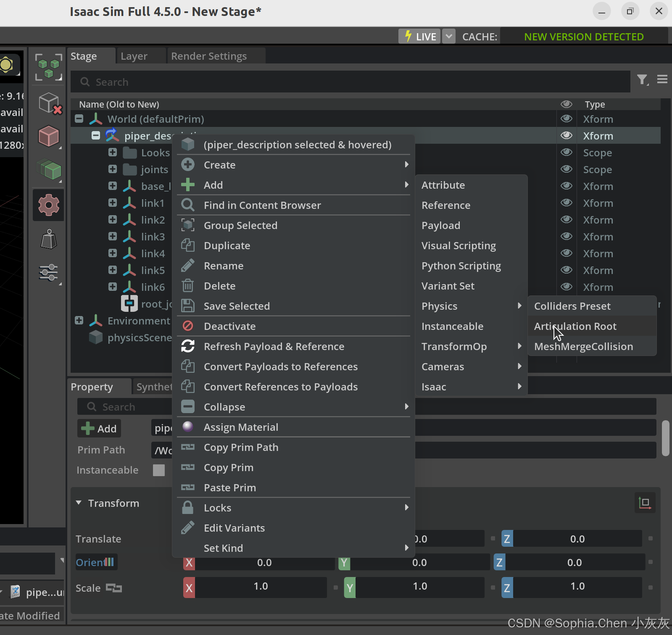Toggle visibility eye for link6 row
The height and width of the screenshot is (635, 672).
tap(567, 287)
